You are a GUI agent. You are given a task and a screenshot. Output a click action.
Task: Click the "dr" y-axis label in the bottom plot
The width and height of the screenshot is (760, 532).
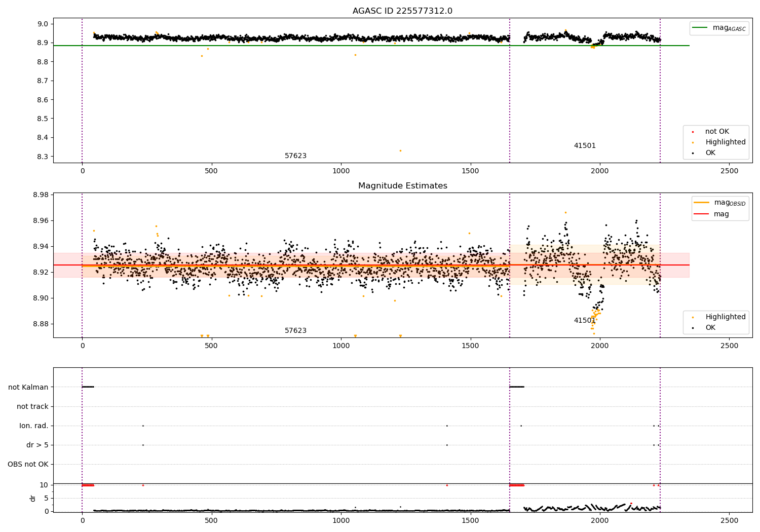[33, 498]
